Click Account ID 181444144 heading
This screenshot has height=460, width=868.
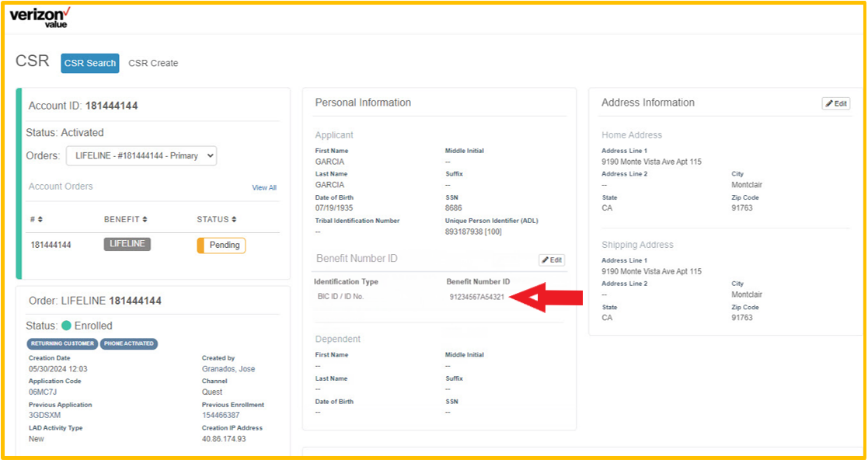point(83,106)
